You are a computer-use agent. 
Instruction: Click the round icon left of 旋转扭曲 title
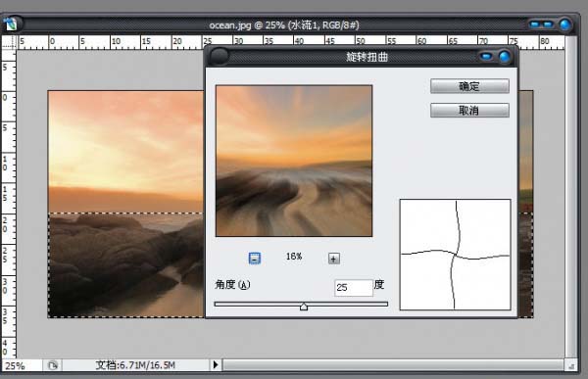point(220,57)
